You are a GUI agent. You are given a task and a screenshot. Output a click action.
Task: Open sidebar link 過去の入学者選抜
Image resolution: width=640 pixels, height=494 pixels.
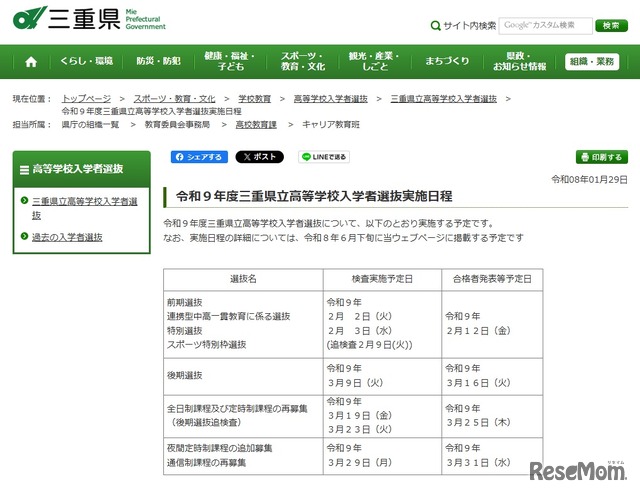tap(67, 237)
